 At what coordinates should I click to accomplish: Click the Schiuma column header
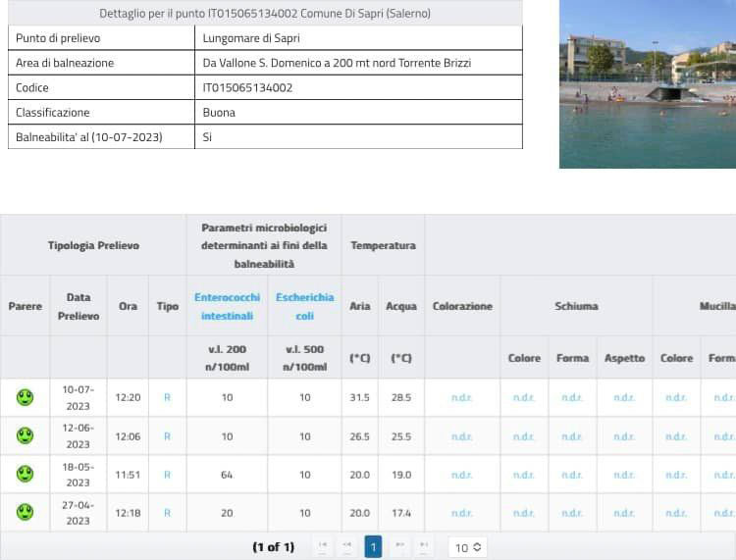pos(576,306)
